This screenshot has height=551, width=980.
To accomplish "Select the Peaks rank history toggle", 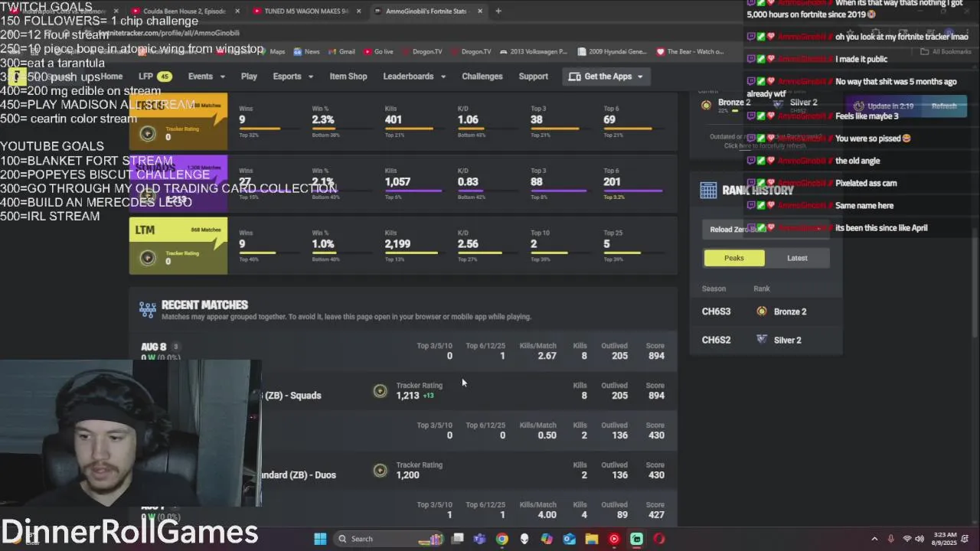I will tap(734, 258).
